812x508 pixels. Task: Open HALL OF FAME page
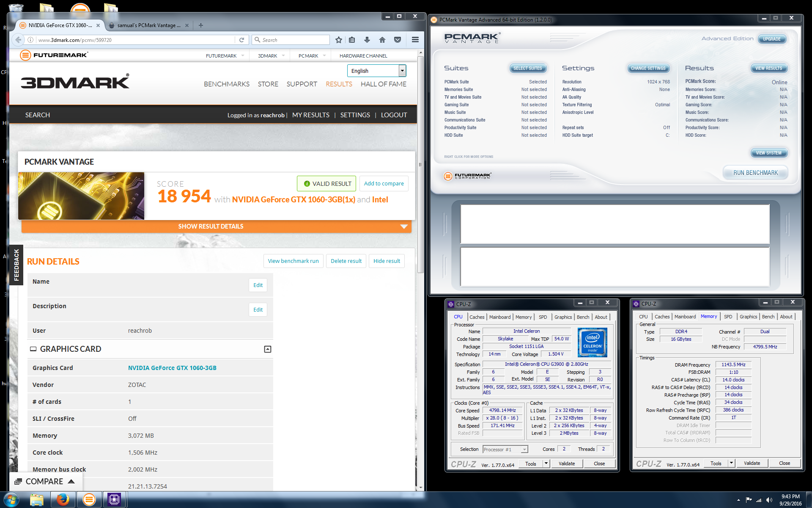[384, 84]
